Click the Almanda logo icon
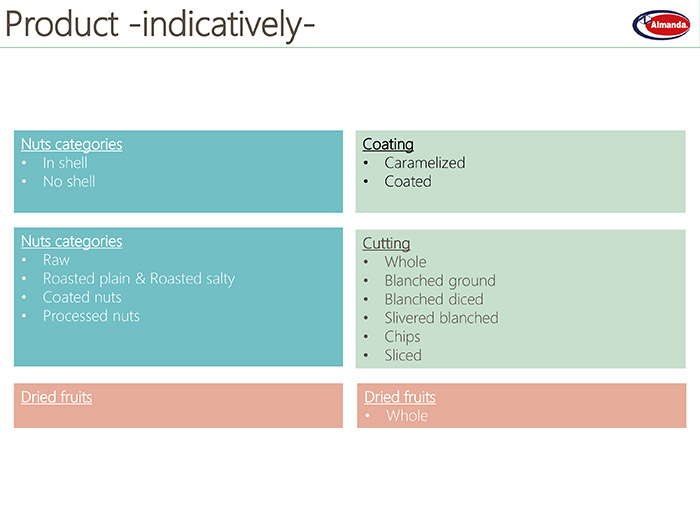This screenshot has width=700, height=525. tap(661, 25)
